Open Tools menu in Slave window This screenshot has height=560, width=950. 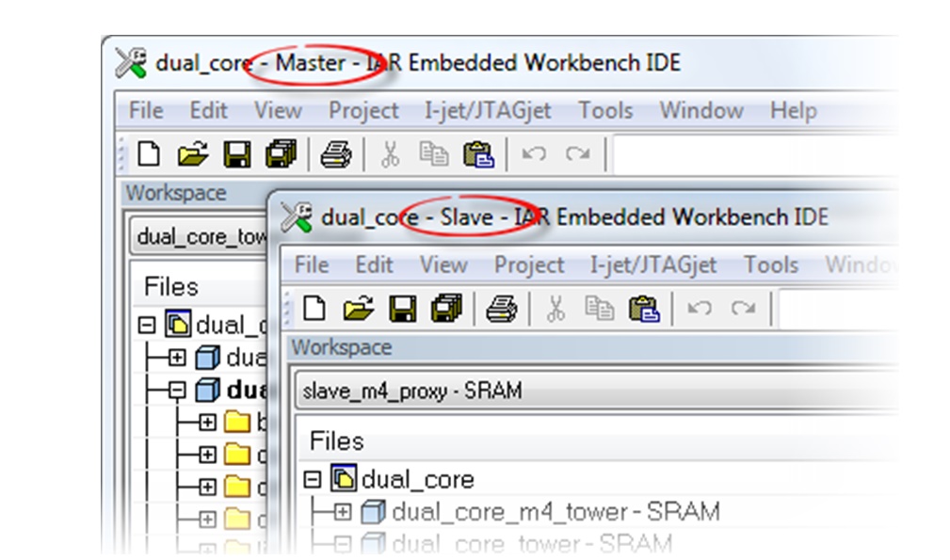point(770,265)
